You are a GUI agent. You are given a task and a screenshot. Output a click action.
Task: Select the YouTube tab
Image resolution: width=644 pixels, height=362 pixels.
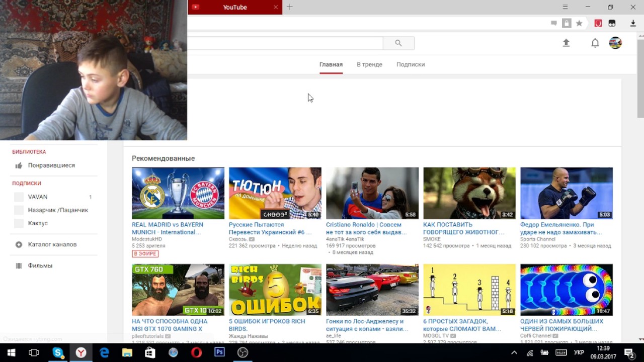click(235, 7)
